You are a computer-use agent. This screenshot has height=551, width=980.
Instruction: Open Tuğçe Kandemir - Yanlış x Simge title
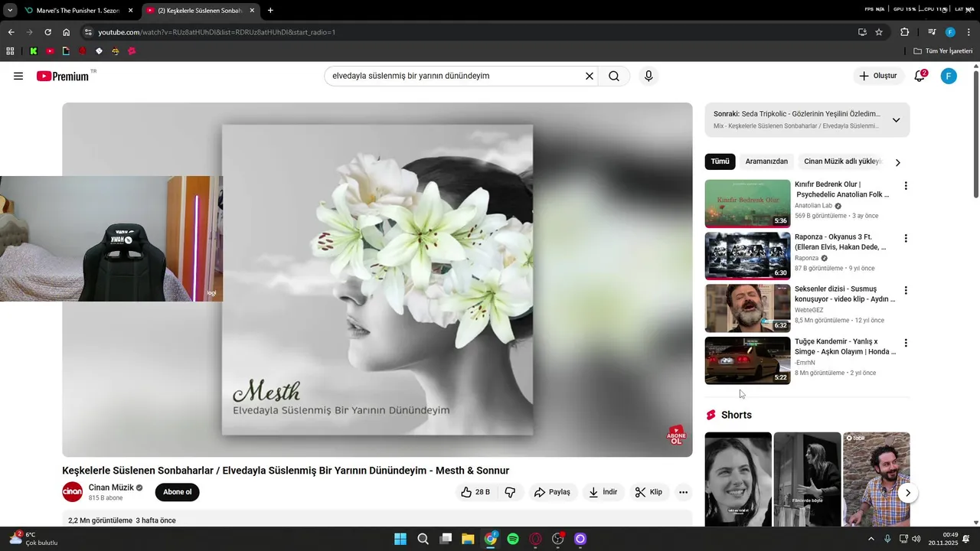[845, 347]
